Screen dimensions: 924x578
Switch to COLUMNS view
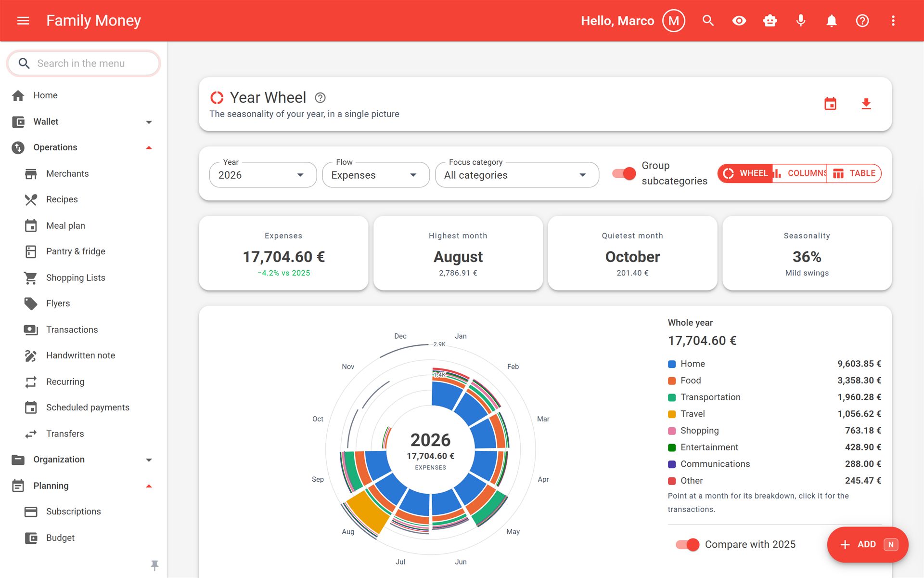click(x=799, y=173)
